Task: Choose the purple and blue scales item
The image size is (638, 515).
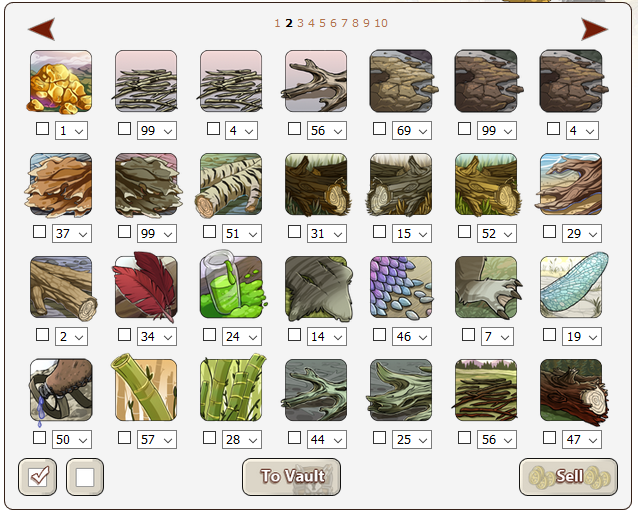Action: click(401, 287)
